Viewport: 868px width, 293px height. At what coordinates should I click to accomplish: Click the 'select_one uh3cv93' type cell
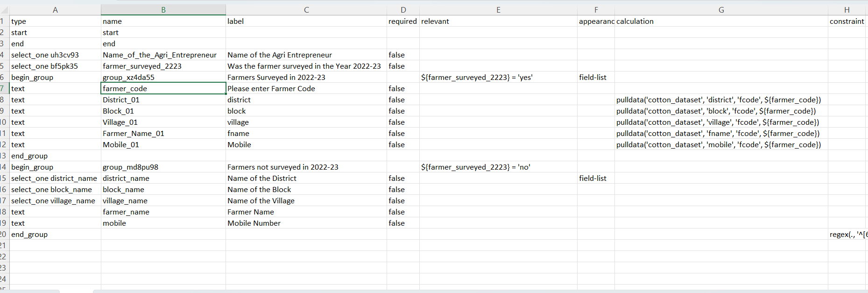[55, 55]
